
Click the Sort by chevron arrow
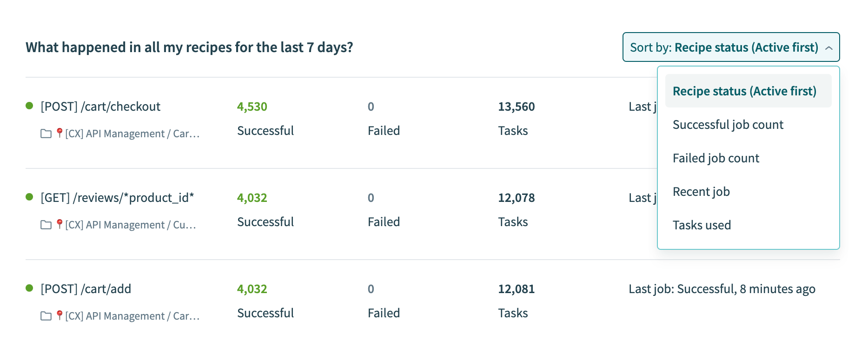(828, 48)
